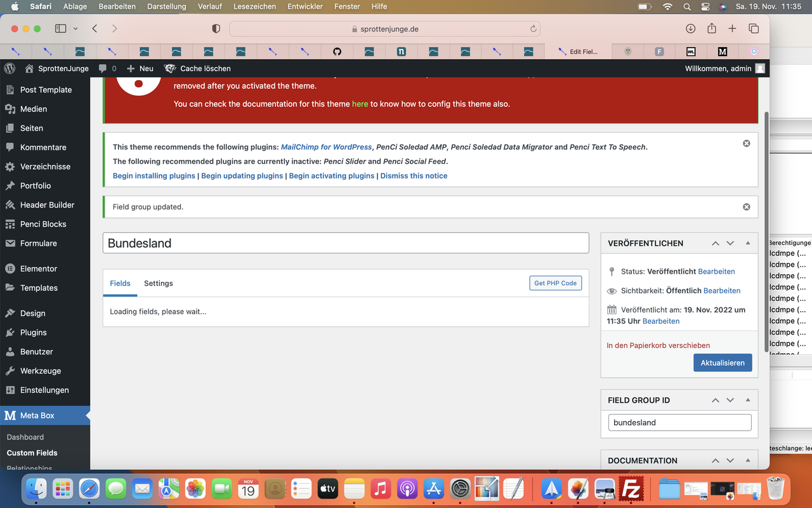Screen dimensions: 812x508
Task: Click the WordPress logo in admin bar
Action: pyautogui.click(x=10, y=69)
